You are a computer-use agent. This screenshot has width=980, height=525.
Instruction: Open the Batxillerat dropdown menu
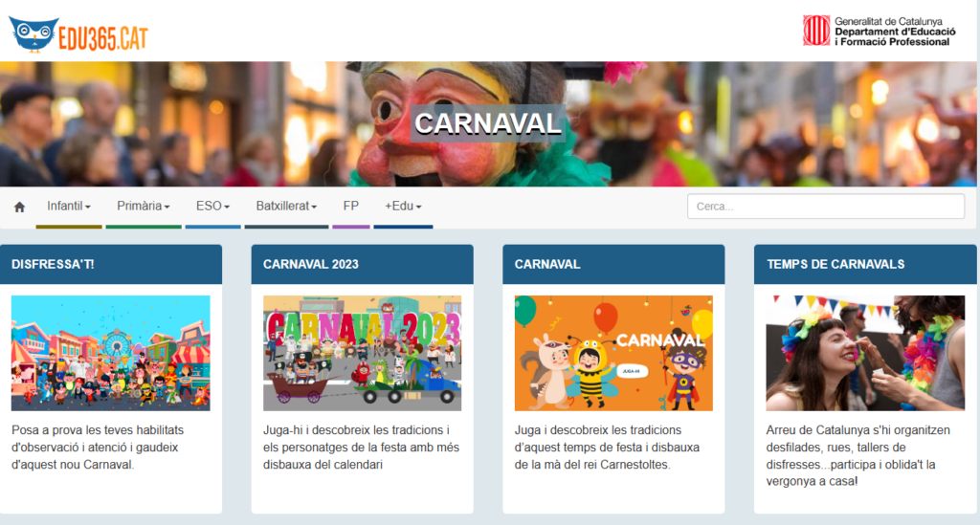pos(286,207)
